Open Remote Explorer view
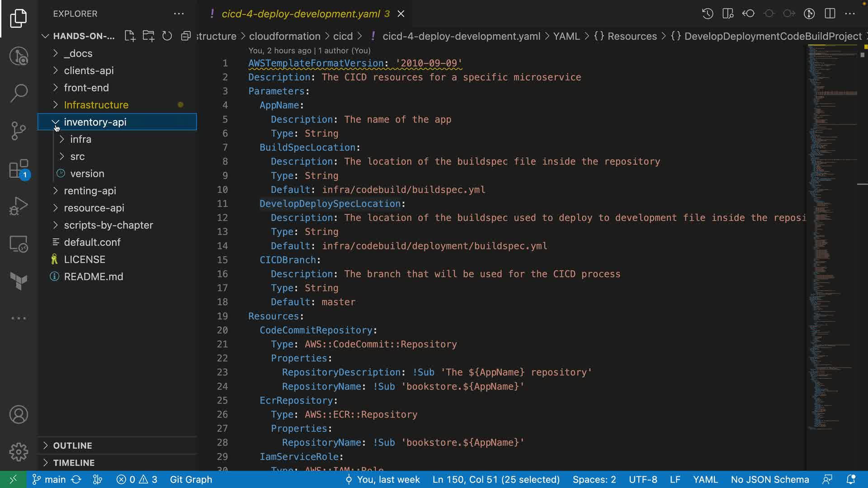868x488 pixels. 19,244
